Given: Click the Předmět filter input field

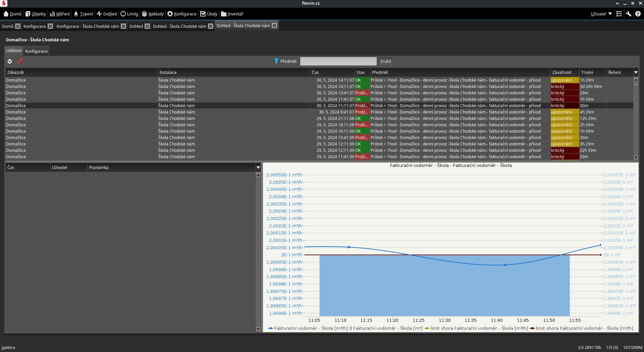Looking at the screenshot, I should click(338, 61).
